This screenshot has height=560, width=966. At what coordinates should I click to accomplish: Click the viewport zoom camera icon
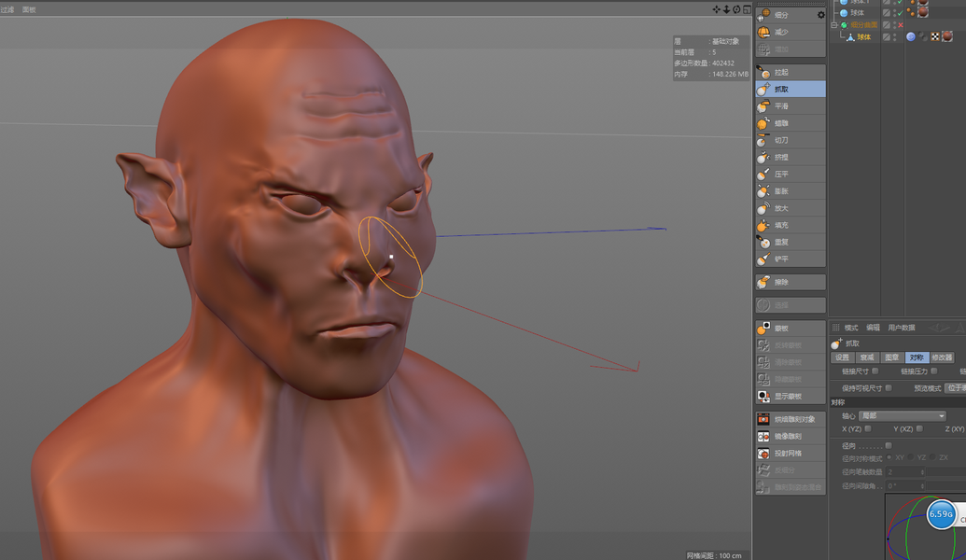coord(726,9)
